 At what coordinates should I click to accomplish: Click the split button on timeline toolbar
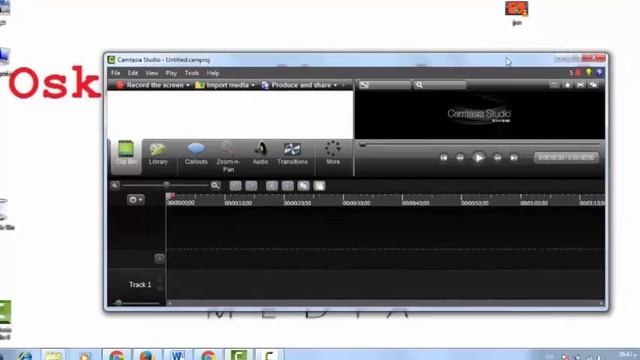pos(288,186)
